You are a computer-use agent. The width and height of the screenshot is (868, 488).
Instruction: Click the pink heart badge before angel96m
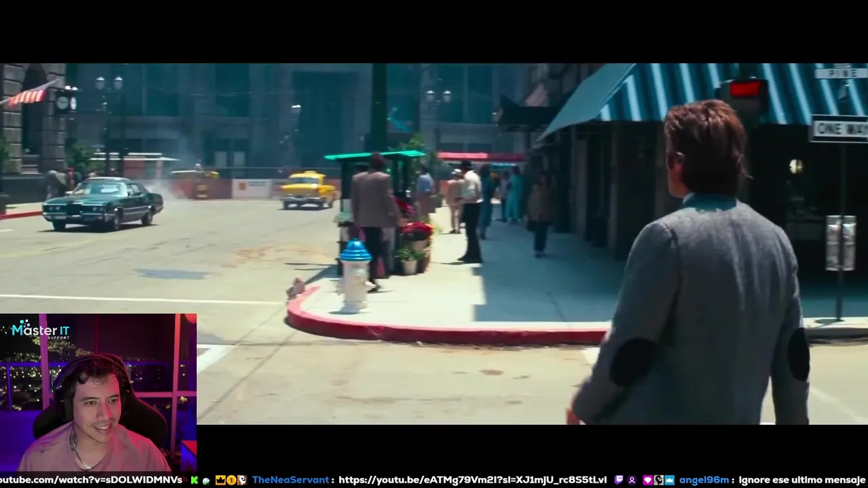648,480
